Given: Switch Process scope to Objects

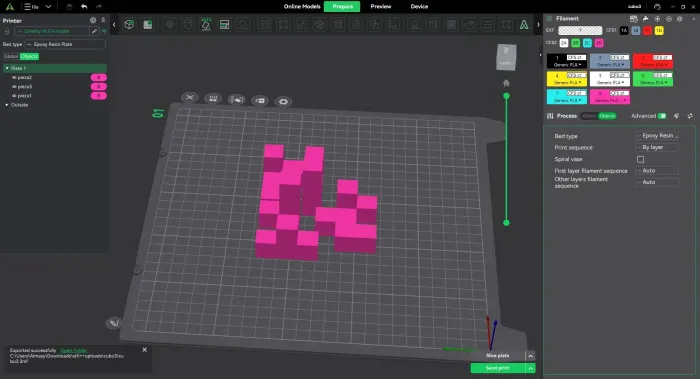Looking at the screenshot, I should pos(607,116).
